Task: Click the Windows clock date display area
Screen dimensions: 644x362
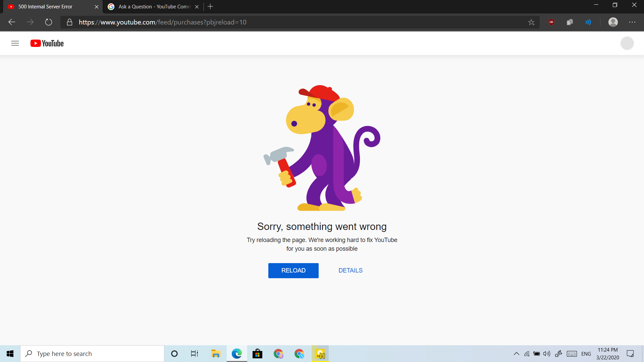Action: click(x=608, y=357)
